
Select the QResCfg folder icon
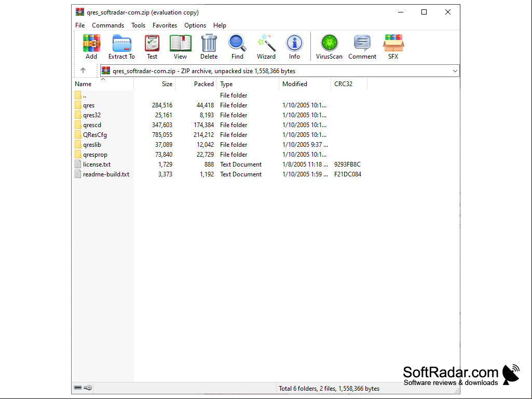[x=78, y=135]
